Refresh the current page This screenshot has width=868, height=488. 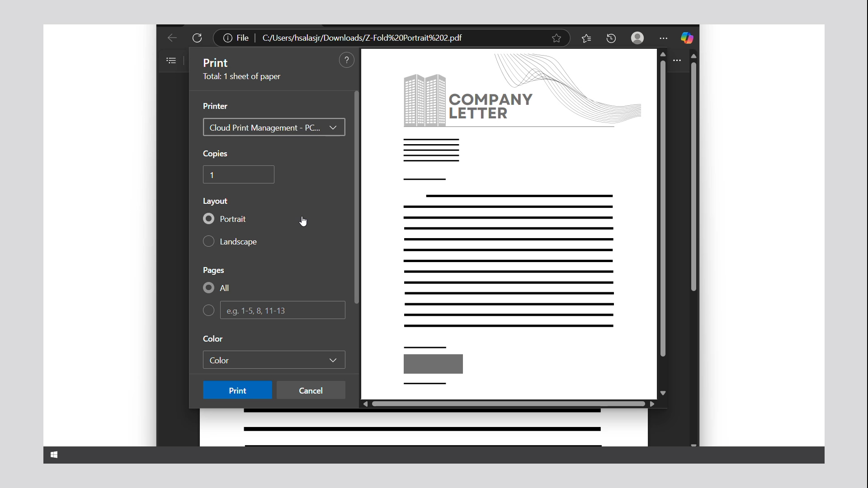[197, 38]
